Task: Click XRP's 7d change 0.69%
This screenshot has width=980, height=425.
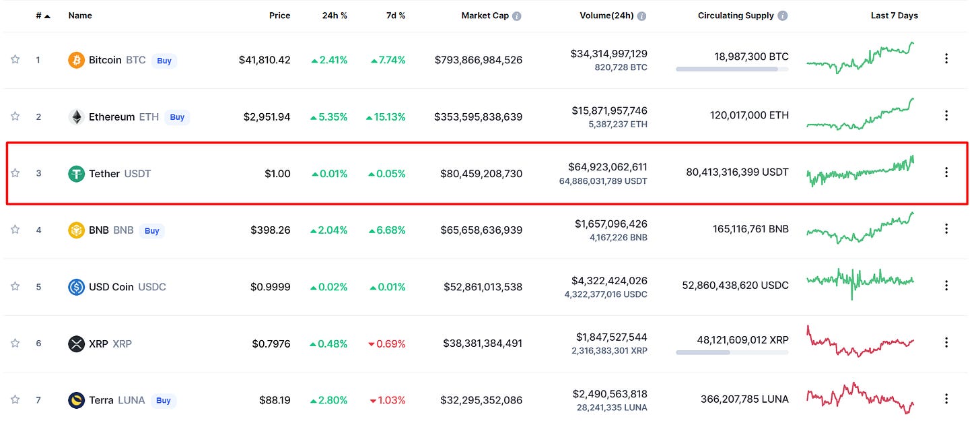Action: pos(387,344)
